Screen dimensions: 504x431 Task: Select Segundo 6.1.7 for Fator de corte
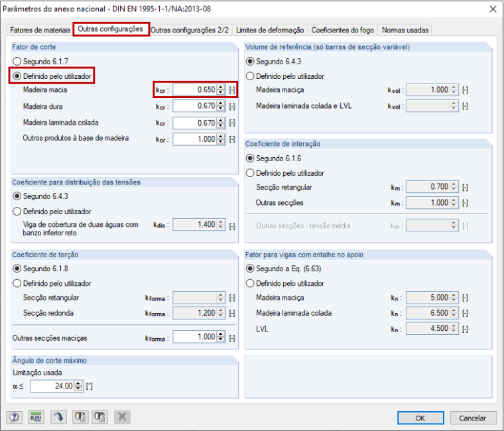(40, 62)
